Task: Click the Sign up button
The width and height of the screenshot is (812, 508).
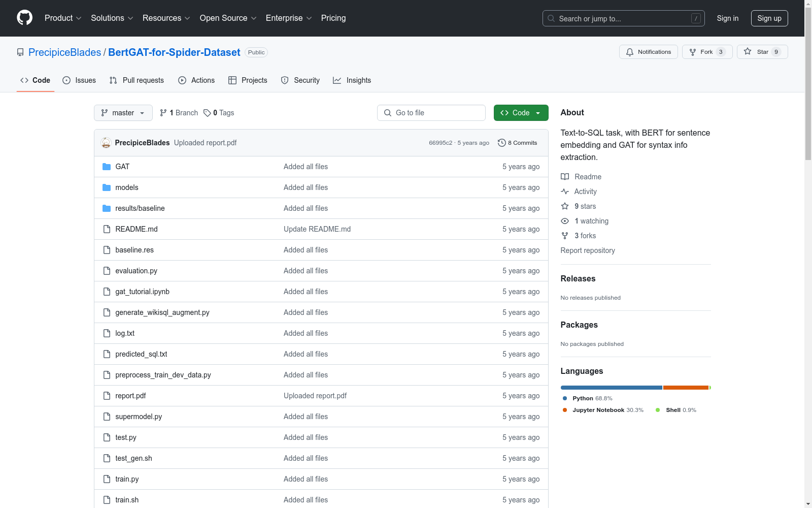Action: click(x=769, y=18)
